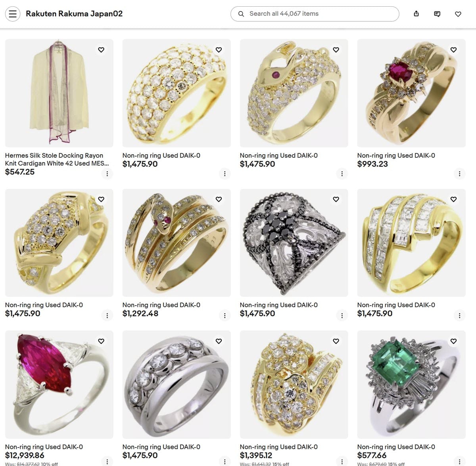The height and width of the screenshot is (466, 476).
Task: Save this seller with header heart icon
Action: pyautogui.click(x=458, y=14)
